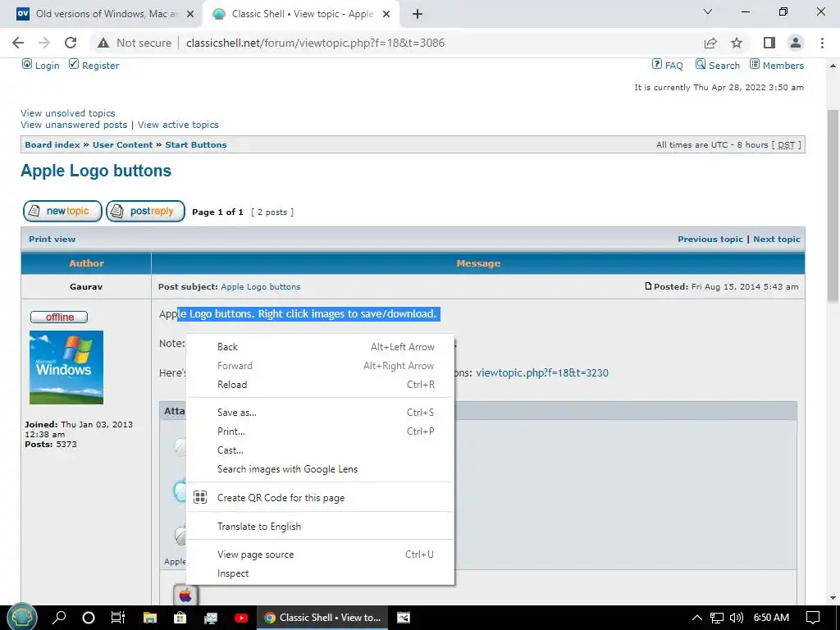Click the colored Apple logo attachment image
This screenshot has width=840, height=630.
[185, 596]
